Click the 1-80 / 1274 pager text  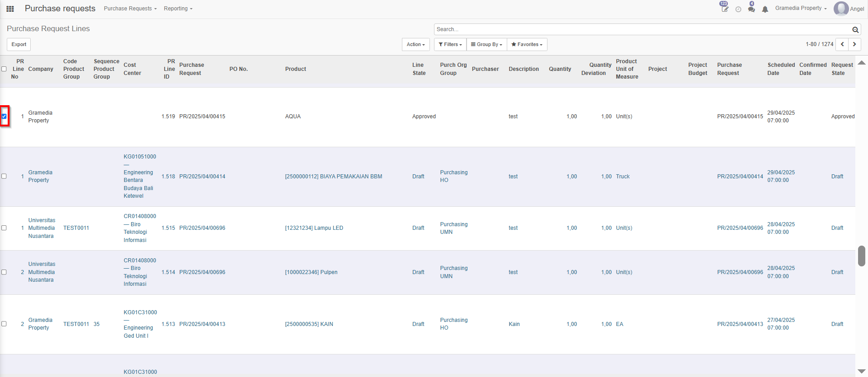click(x=819, y=44)
